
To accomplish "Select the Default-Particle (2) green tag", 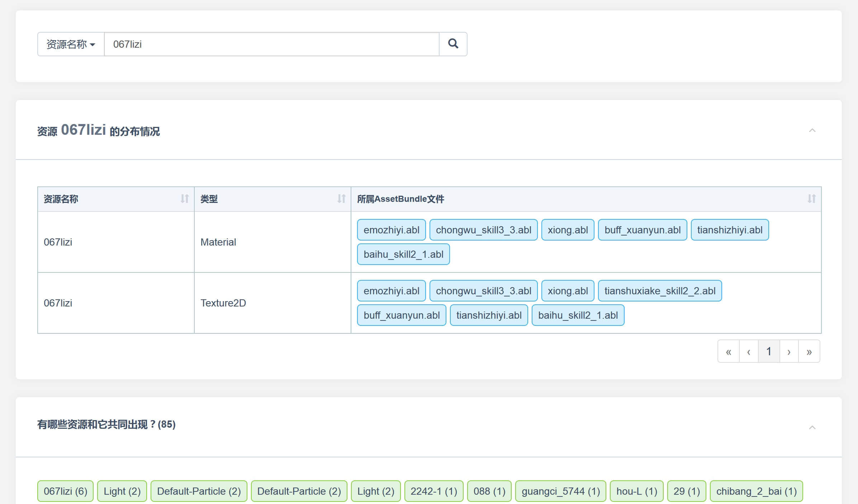I will click(199, 491).
